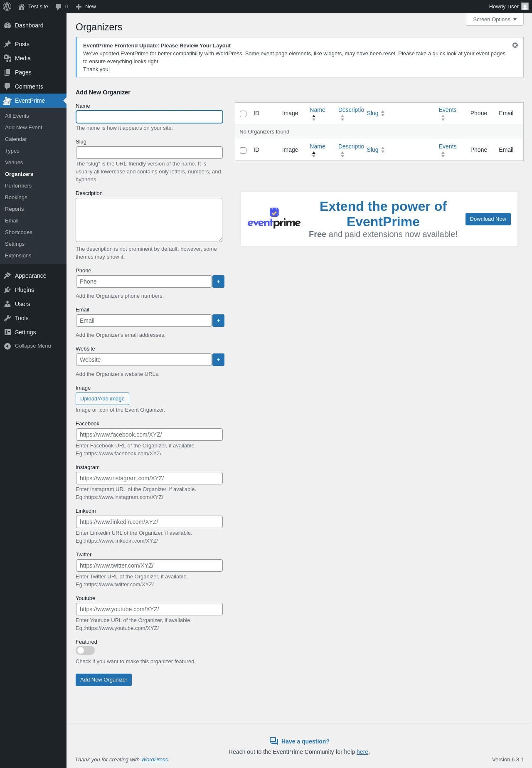This screenshot has width=532, height=768.
Task: Click the Media icon in sidebar
Action: point(7,58)
